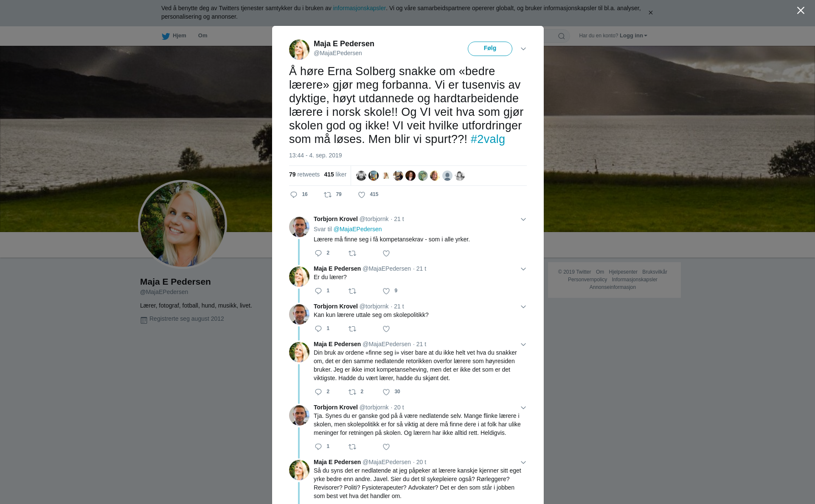815x504 pixels.
Task: Open the Om menu item
Action: click(x=202, y=36)
